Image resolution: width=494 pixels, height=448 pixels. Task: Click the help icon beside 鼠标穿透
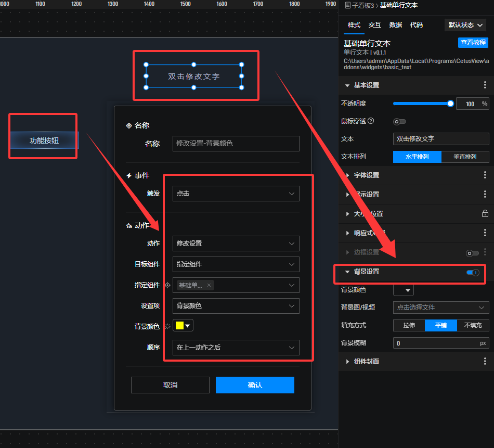(371, 121)
